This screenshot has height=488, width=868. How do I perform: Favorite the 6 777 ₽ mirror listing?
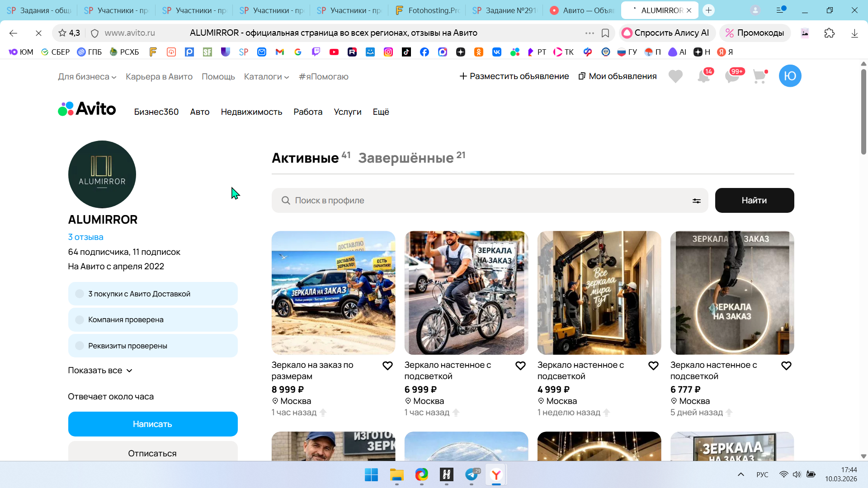pyautogui.click(x=786, y=366)
